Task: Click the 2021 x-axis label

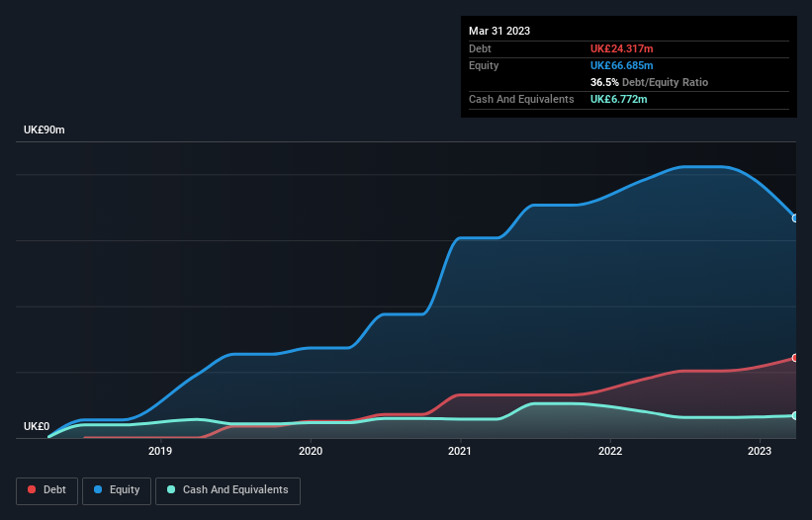Action: 460,451
